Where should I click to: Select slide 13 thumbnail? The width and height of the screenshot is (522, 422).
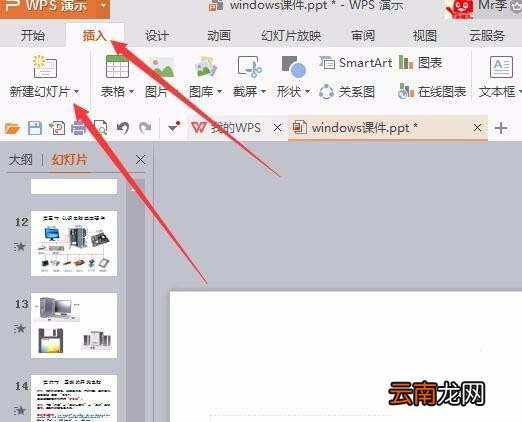coord(74,325)
